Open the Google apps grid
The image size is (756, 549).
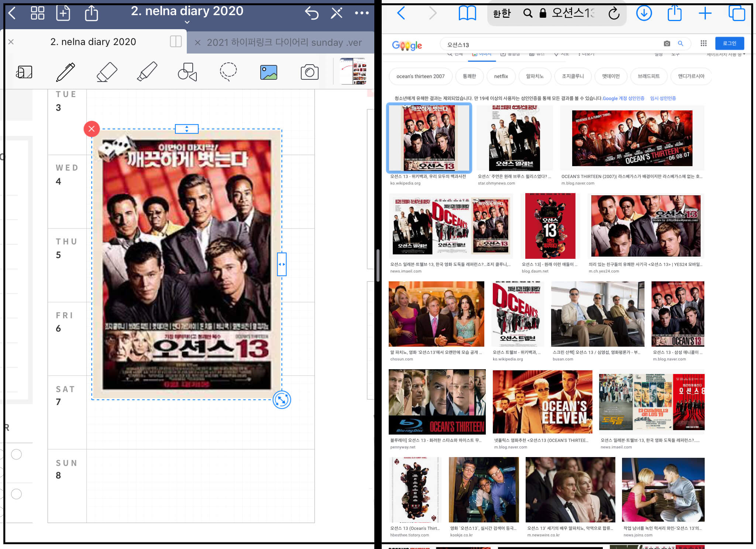point(704,44)
